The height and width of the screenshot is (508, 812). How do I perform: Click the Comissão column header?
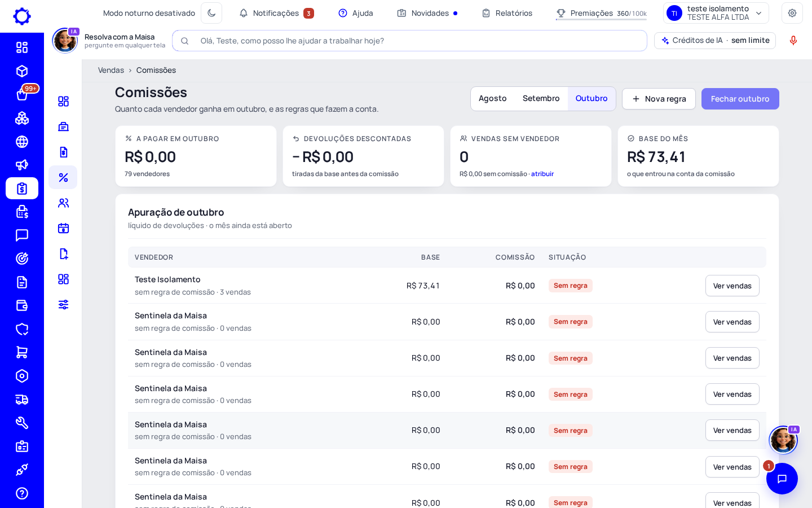click(515, 257)
